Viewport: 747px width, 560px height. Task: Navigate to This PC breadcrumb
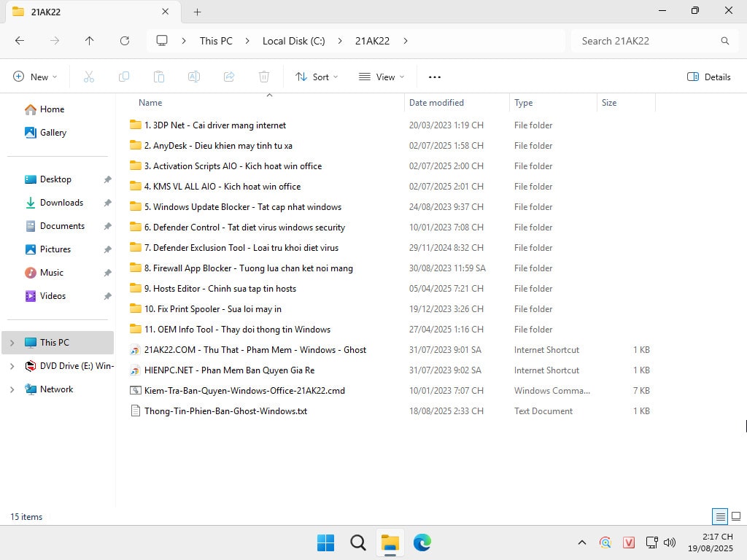coord(216,41)
